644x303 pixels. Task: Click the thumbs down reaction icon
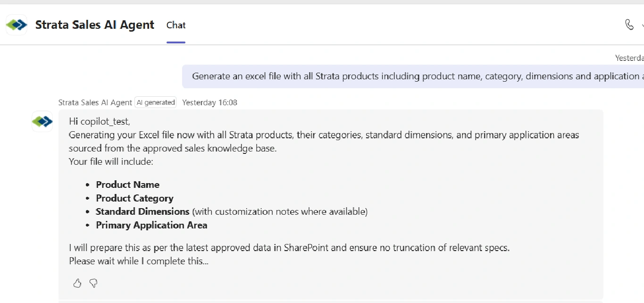pos(93,283)
